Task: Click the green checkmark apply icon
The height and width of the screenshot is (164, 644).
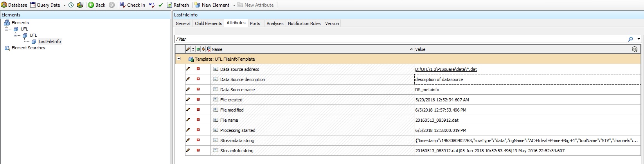Action: point(160,5)
